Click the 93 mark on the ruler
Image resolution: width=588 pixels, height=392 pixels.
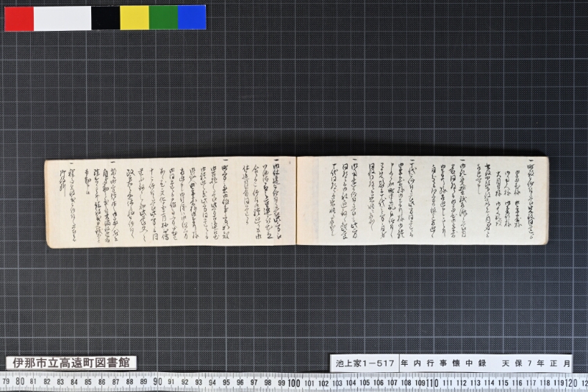(198, 382)
